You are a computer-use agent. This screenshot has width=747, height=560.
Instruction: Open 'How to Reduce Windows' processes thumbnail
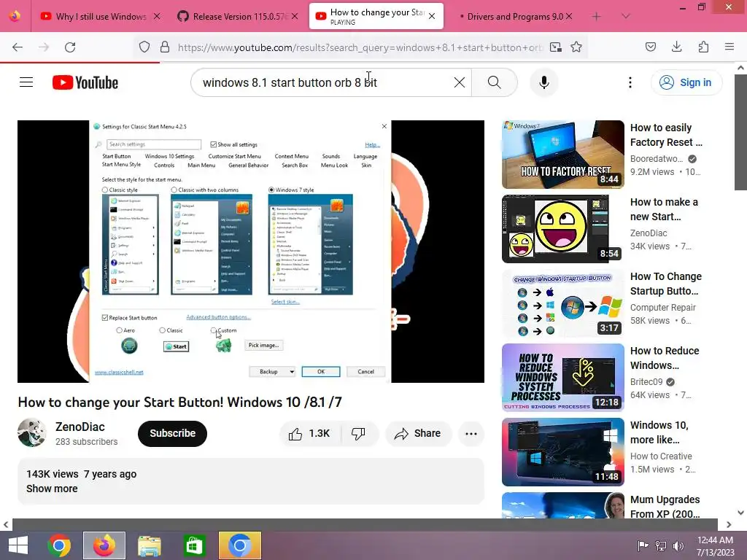562,377
